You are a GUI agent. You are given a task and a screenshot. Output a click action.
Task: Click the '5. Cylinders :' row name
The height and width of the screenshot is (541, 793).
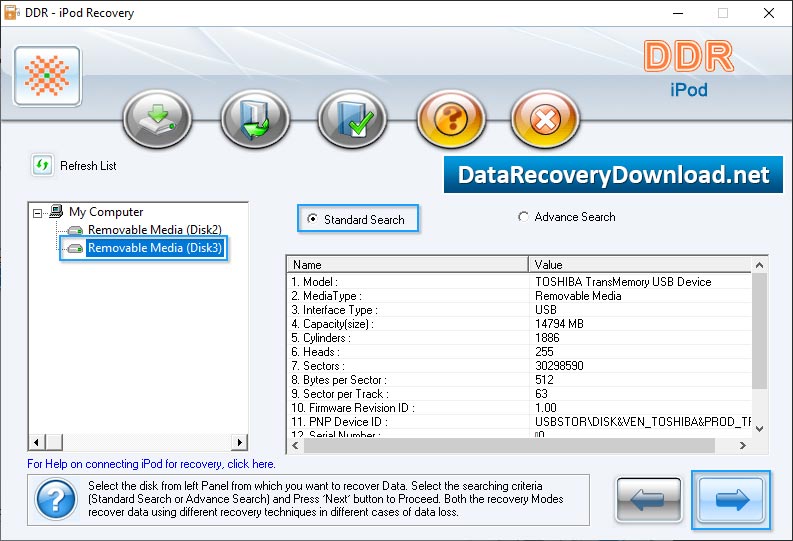(321, 338)
